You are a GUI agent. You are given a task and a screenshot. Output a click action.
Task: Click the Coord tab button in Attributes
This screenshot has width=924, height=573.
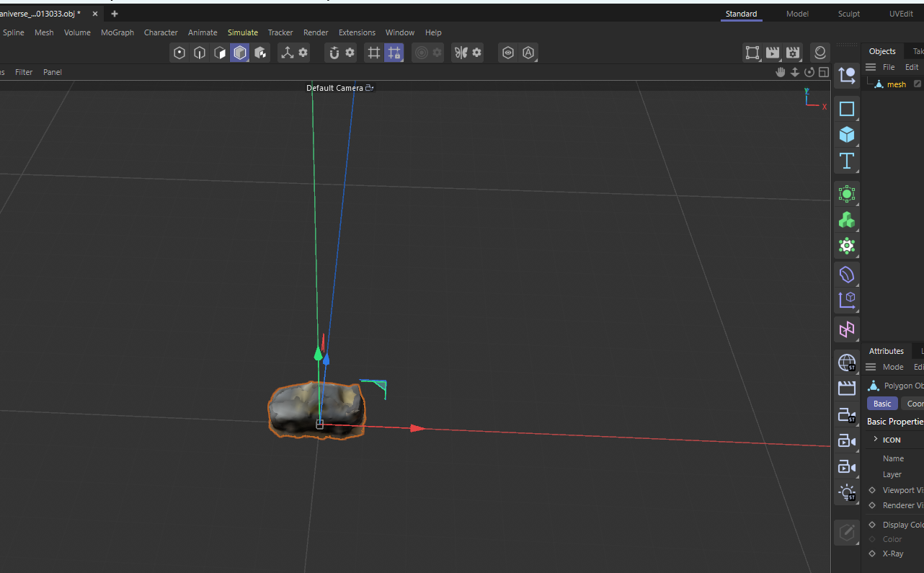click(x=914, y=403)
